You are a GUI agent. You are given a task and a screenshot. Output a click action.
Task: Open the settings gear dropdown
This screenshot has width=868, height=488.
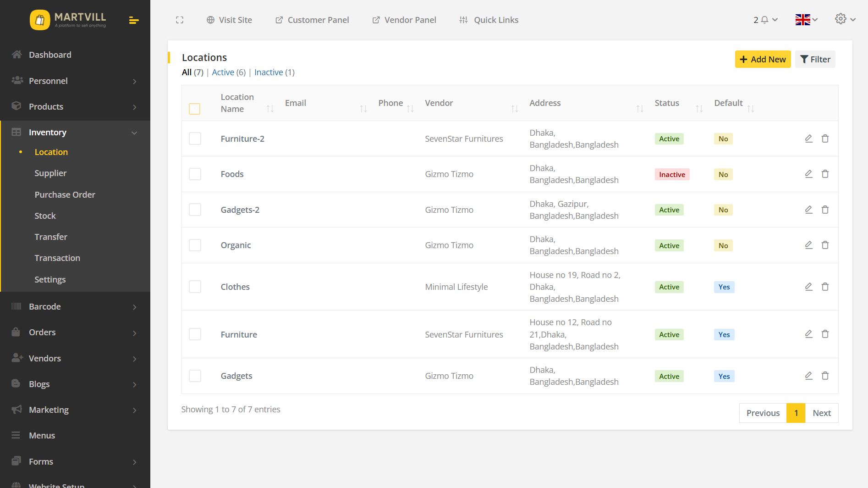click(845, 19)
